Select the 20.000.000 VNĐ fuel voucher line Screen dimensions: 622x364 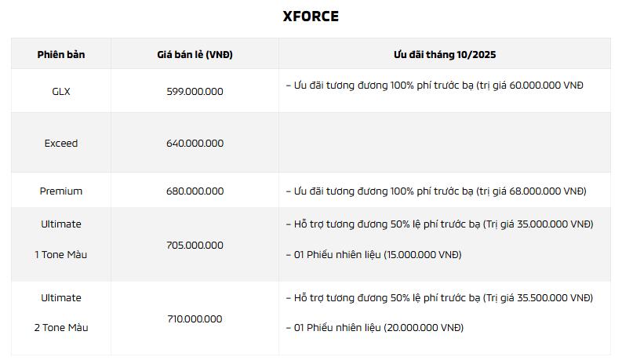click(374, 327)
